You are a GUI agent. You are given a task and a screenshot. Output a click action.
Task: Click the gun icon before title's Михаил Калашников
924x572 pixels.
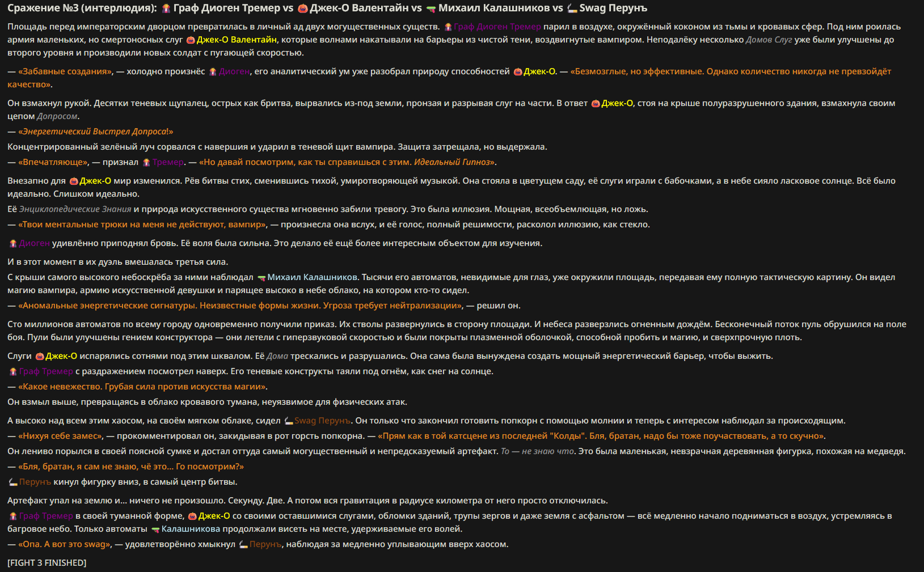431,9
